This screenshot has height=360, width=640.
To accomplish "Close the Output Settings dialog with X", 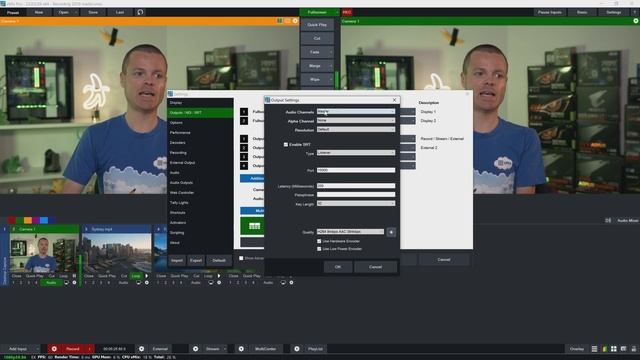I will click(394, 100).
